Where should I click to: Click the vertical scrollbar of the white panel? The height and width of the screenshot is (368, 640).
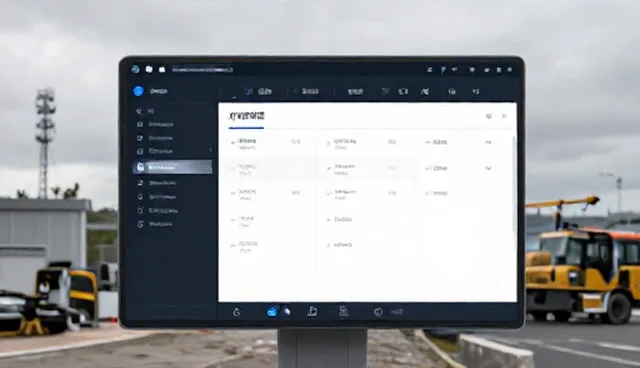click(514, 184)
